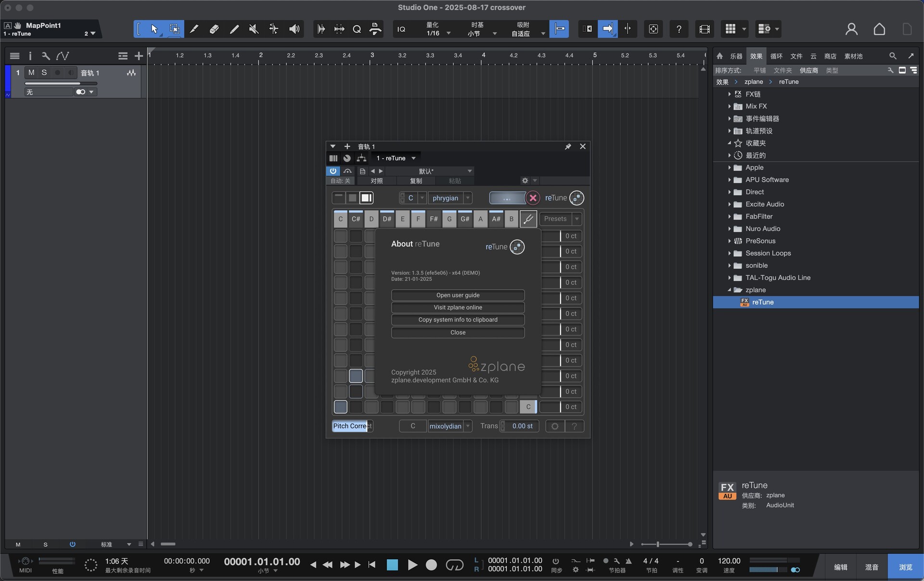
Task: Go to the Start page home icon
Action: (x=879, y=29)
